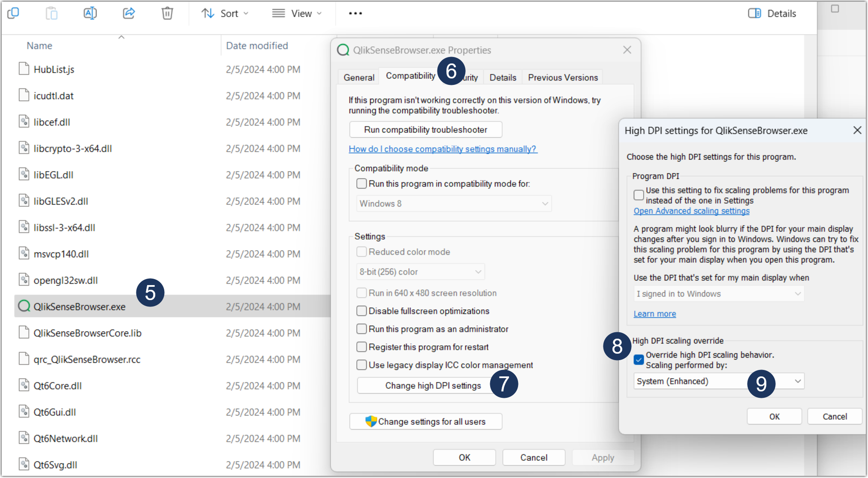Check Use legacy display ICC color management
Viewport: 868px width, 478px height.
(362, 365)
